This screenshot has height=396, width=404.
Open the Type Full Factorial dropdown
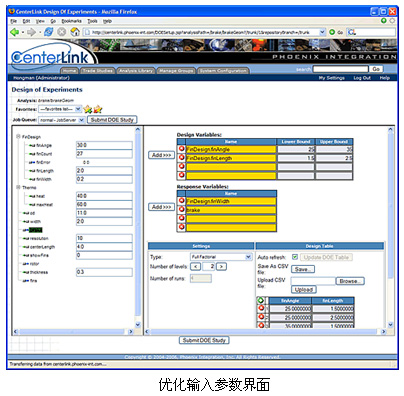click(x=221, y=257)
